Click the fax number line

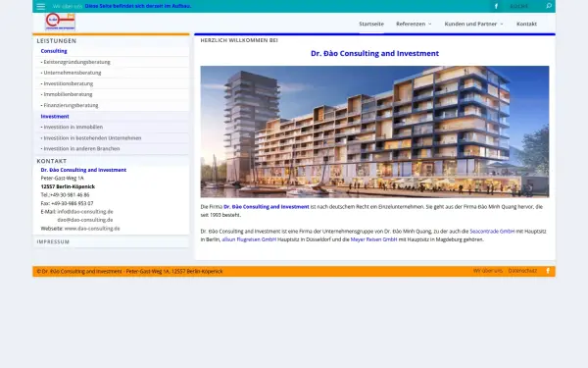[67, 203]
